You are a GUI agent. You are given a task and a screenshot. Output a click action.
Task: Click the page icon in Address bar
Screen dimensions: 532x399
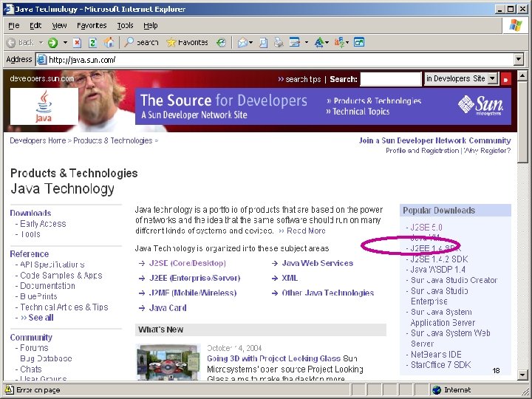(x=41, y=60)
